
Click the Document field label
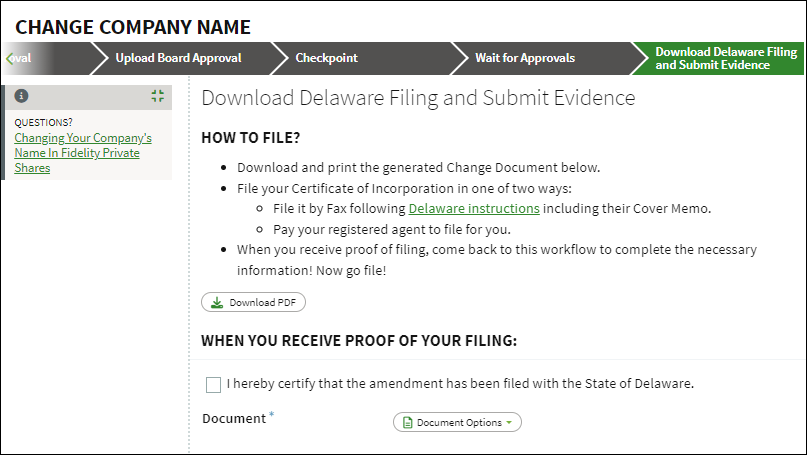[x=234, y=418]
